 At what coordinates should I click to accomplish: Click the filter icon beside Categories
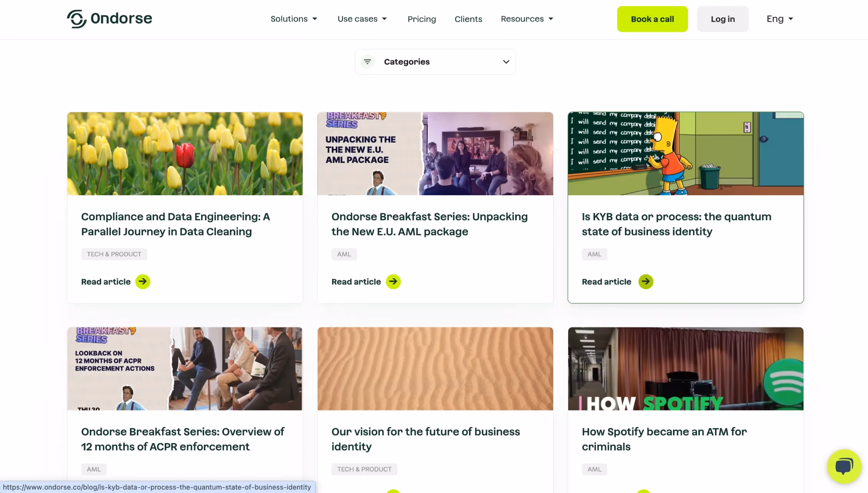pyautogui.click(x=367, y=61)
